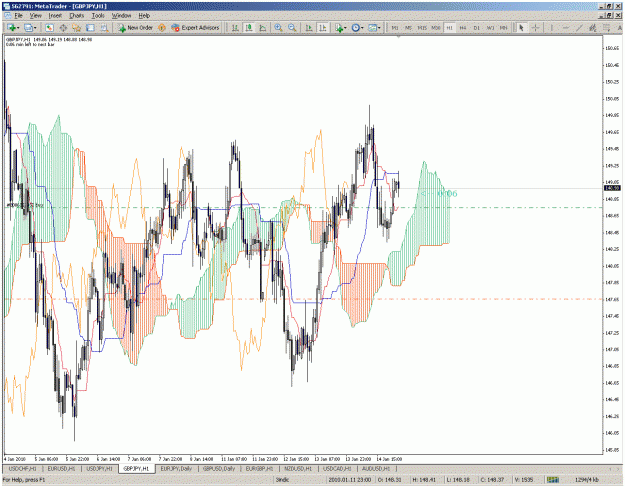The height and width of the screenshot is (486, 625).
Task: Select the M15 timeframe button
Action: pyautogui.click(x=422, y=28)
